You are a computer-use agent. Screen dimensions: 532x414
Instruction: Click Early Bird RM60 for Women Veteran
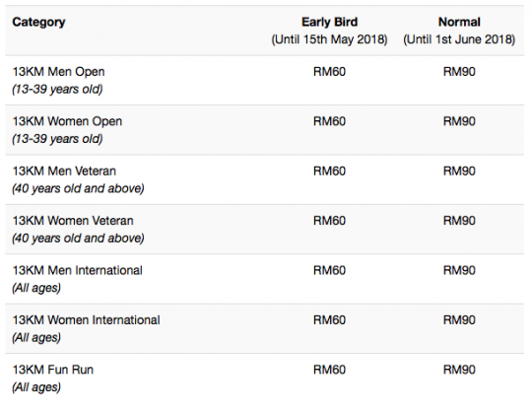[329, 221]
